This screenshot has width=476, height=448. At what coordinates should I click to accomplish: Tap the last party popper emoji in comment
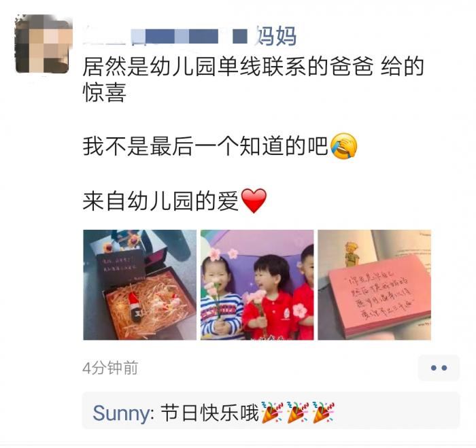point(323,413)
